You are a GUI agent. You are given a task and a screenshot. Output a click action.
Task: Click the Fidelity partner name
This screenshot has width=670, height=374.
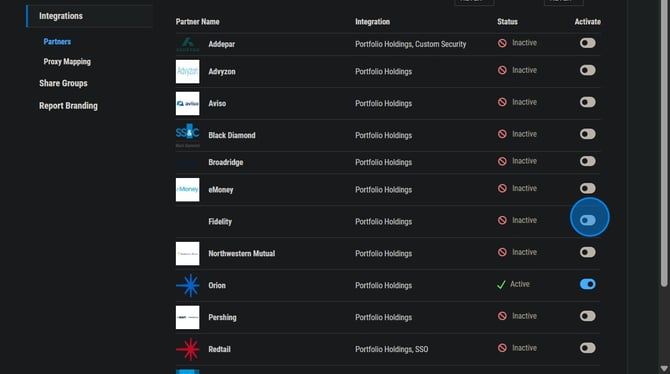tap(220, 221)
